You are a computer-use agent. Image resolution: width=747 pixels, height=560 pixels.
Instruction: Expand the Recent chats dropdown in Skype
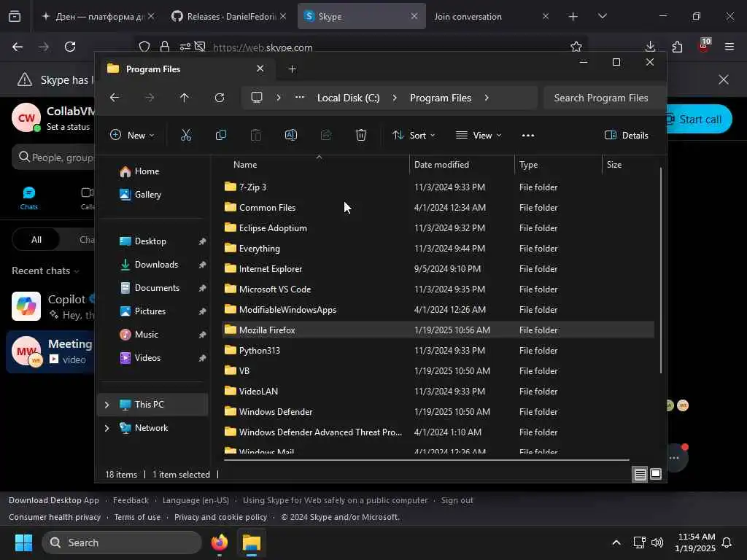tap(77, 271)
